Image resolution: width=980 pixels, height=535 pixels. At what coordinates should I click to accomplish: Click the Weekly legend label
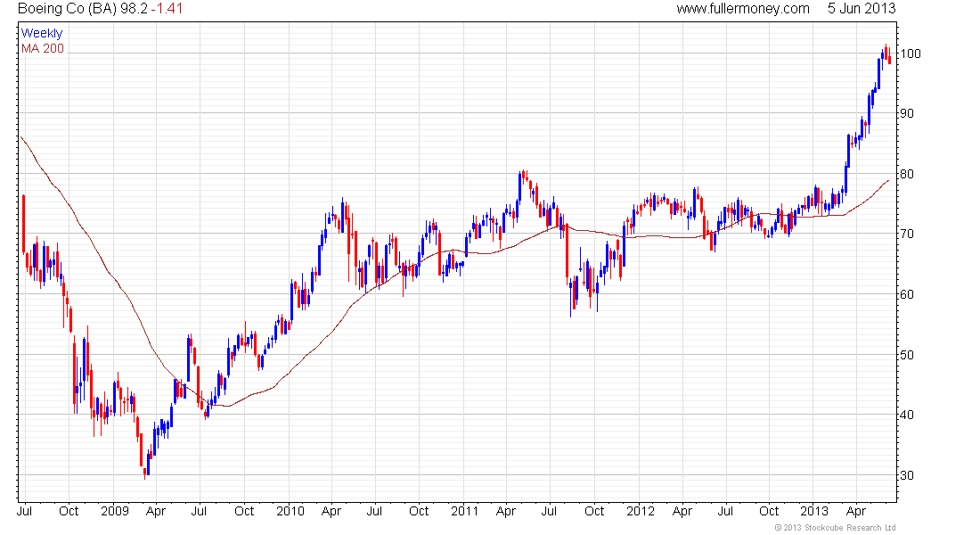[41, 33]
